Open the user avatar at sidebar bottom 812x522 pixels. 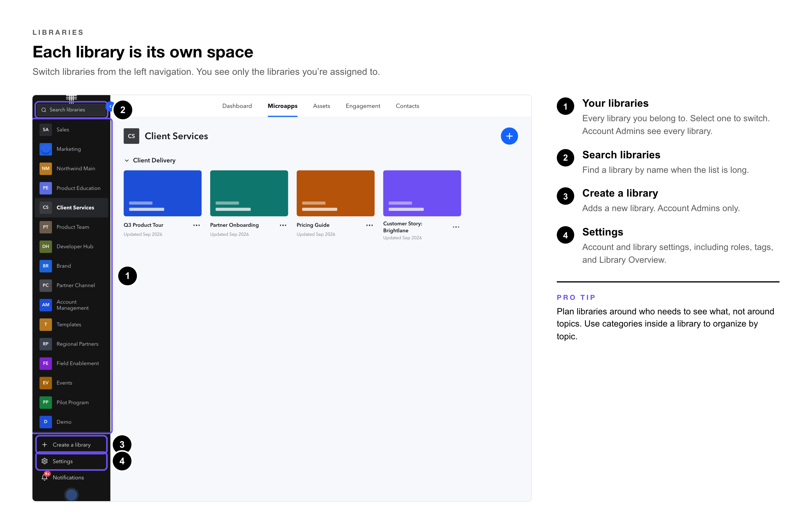71,495
